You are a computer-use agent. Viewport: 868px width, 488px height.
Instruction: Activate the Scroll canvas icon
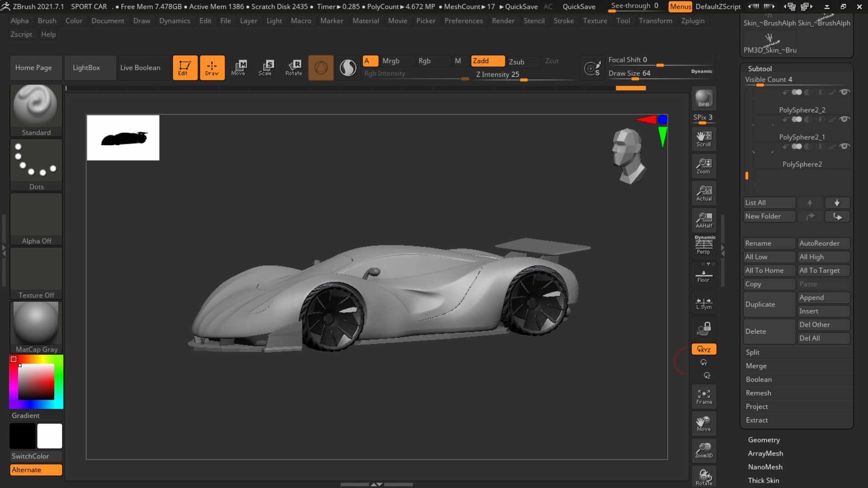[704, 139]
